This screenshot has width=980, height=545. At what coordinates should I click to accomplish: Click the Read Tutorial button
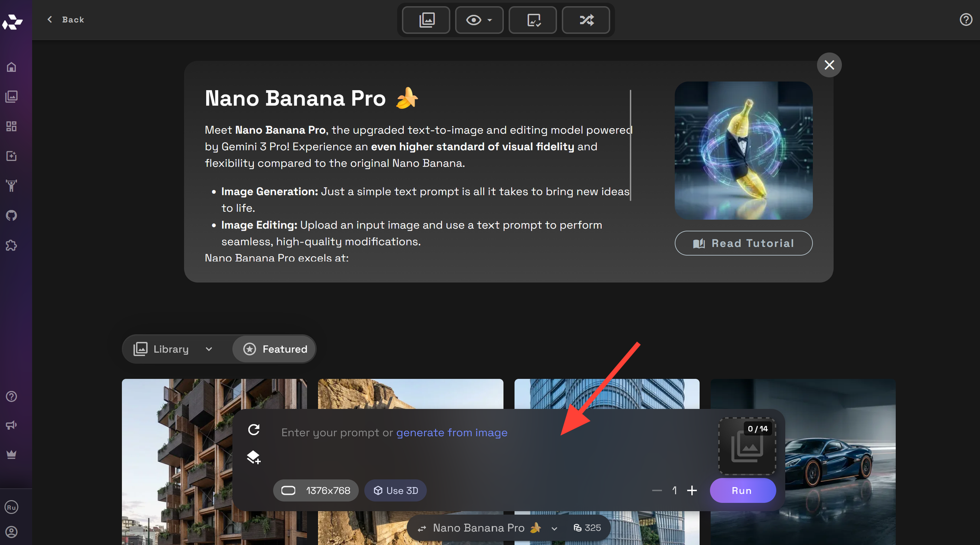743,243
